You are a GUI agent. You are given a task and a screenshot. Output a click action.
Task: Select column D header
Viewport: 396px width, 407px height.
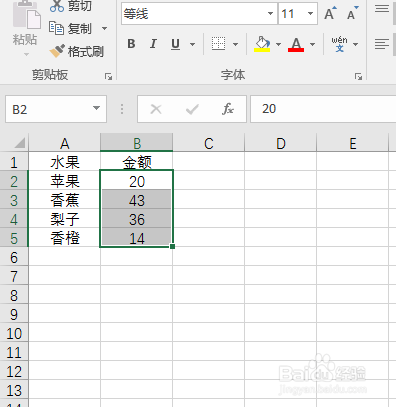281,143
